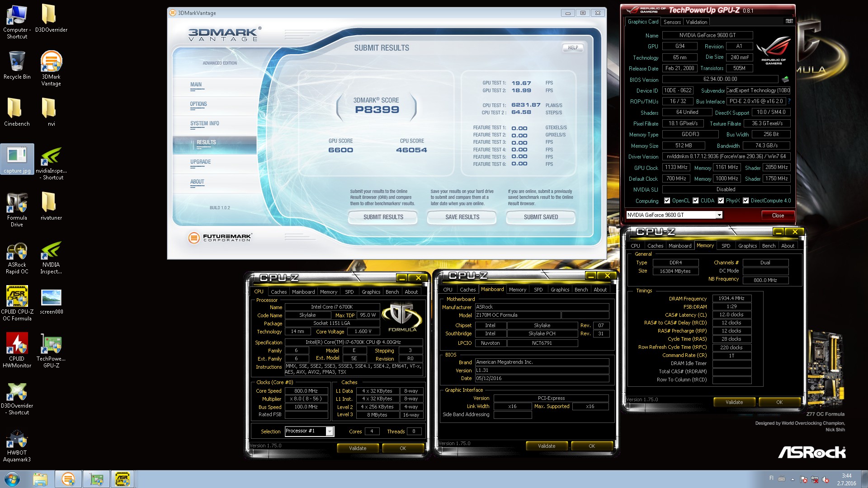
Task: Open the About section in 3DMark Vantage
Action: point(197,182)
